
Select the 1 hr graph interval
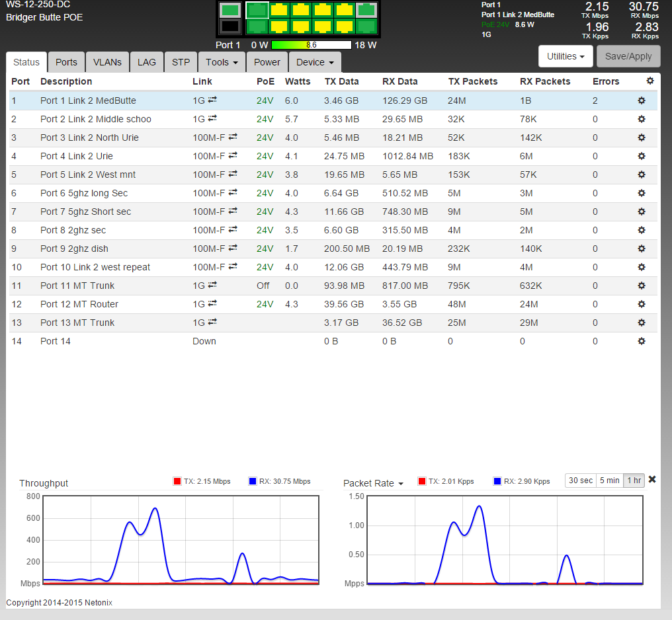point(634,481)
